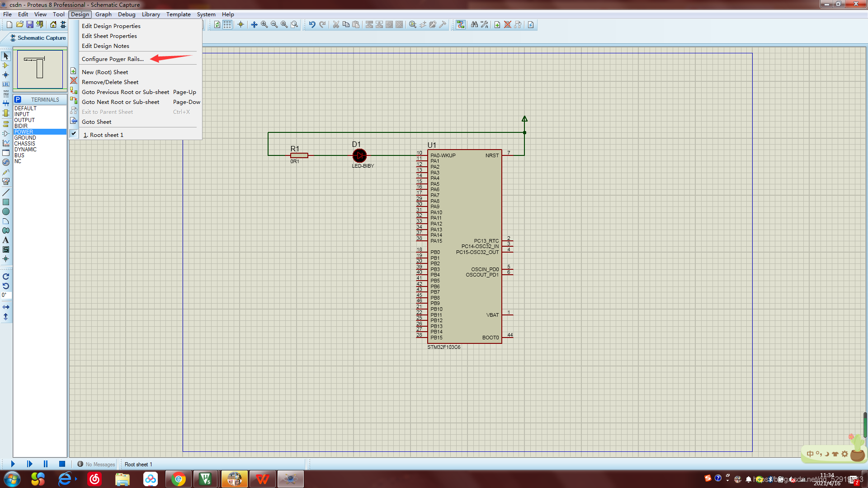Choose Configure Power Rails menu entry
The height and width of the screenshot is (488, 868).
click(113, 59)
